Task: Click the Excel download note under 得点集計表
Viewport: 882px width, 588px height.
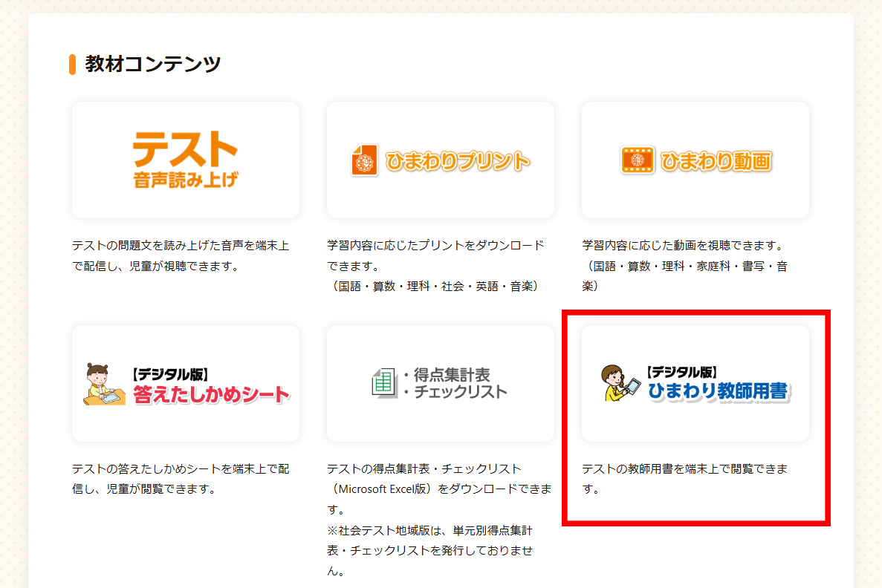Action: coord(440,489)
